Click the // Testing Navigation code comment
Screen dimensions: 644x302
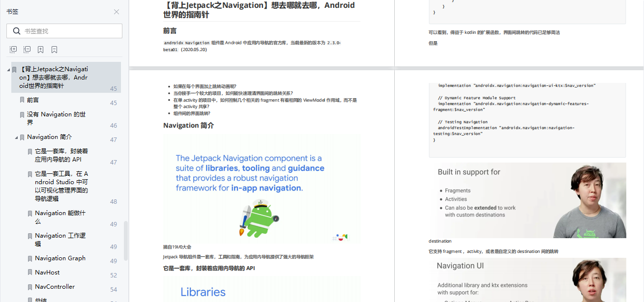coord(463,122)
